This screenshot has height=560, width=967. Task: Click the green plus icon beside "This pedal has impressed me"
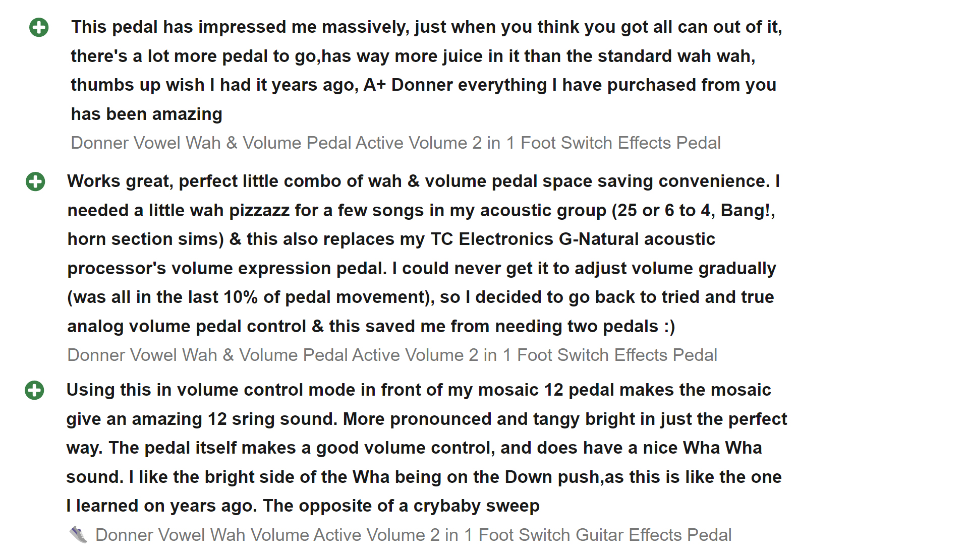(39, 27)
